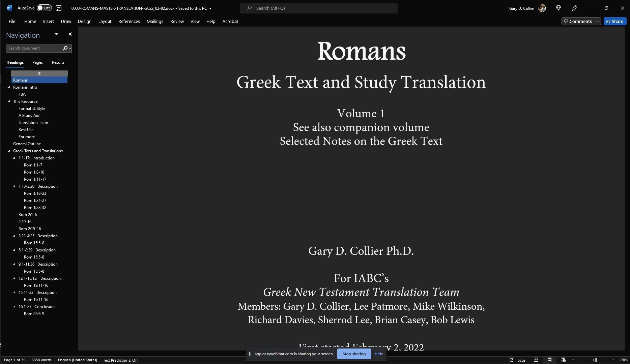Collapse the 5:1-8:39 Description heading

(x=15, y=250)
